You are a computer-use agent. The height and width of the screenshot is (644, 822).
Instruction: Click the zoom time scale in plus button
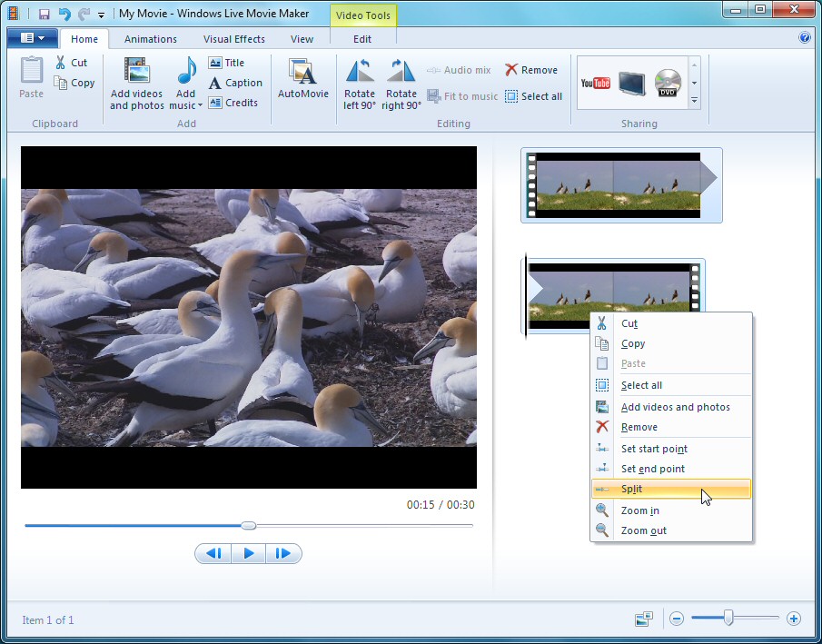(794, 619)
